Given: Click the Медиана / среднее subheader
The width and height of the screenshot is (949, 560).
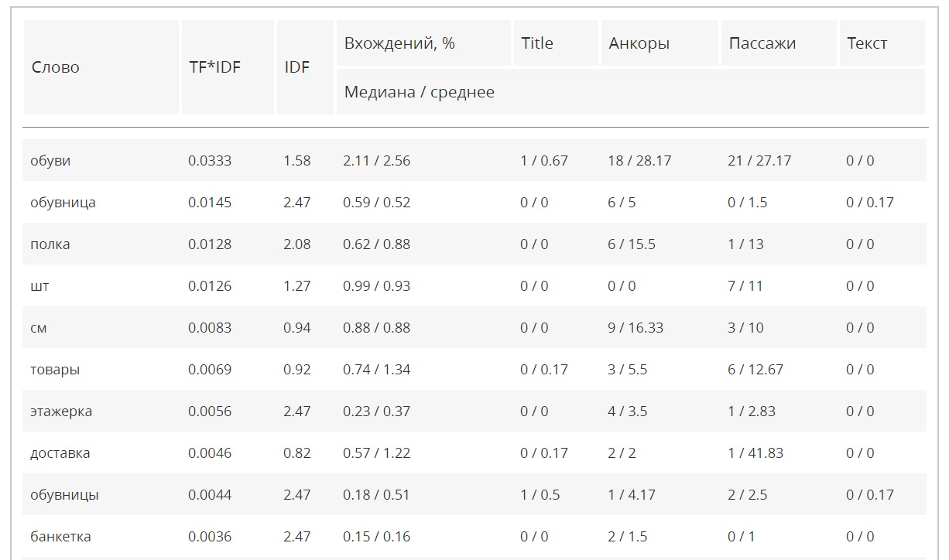Looking at the screenshot, I should coord(419,92).
